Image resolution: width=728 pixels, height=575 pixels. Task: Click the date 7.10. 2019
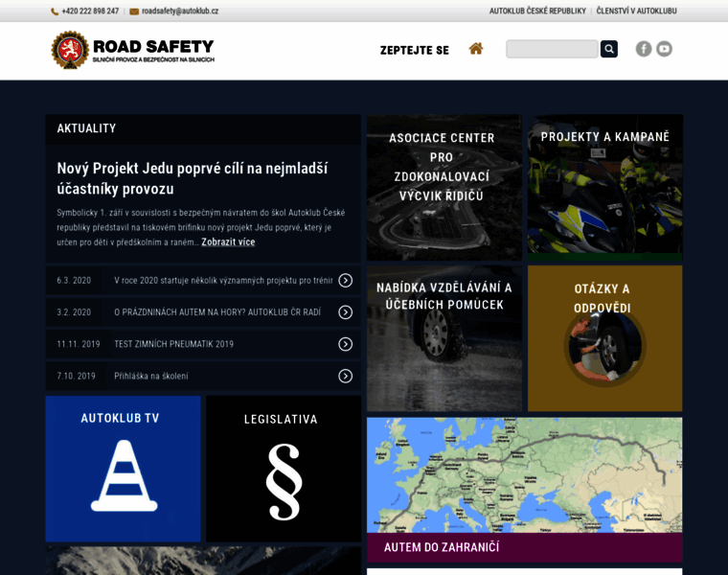[x=76, y=377]
